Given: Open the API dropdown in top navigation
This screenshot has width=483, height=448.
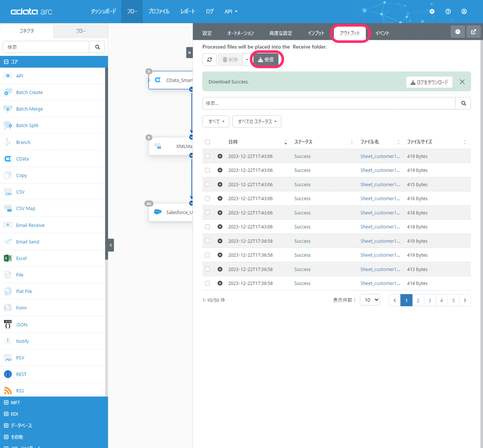Looking at the screenshot, I should [231, 11].
